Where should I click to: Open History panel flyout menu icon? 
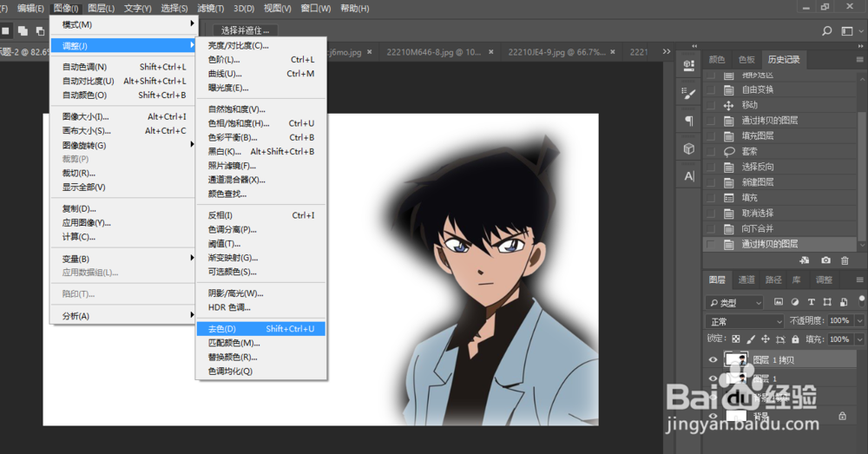[859, 60]
